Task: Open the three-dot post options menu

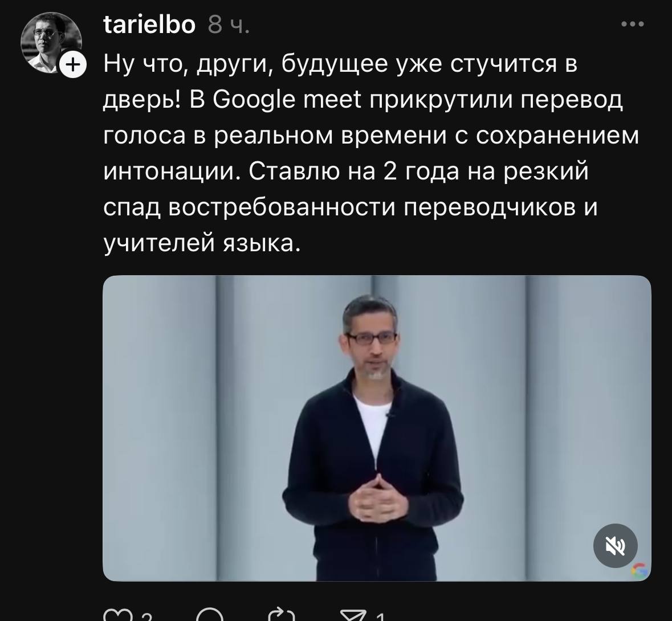Action: (x=633, y=24)
